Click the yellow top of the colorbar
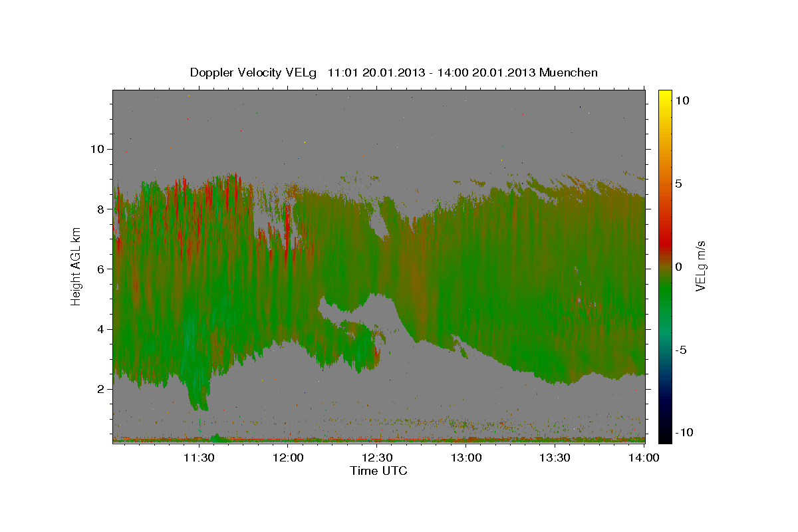This screenshot has height=532, width=798. coord(665,96)
